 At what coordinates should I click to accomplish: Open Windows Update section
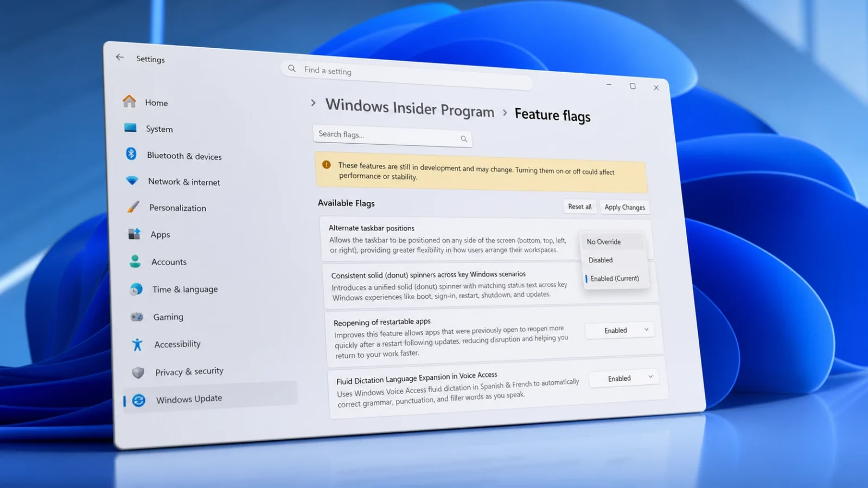189,399
